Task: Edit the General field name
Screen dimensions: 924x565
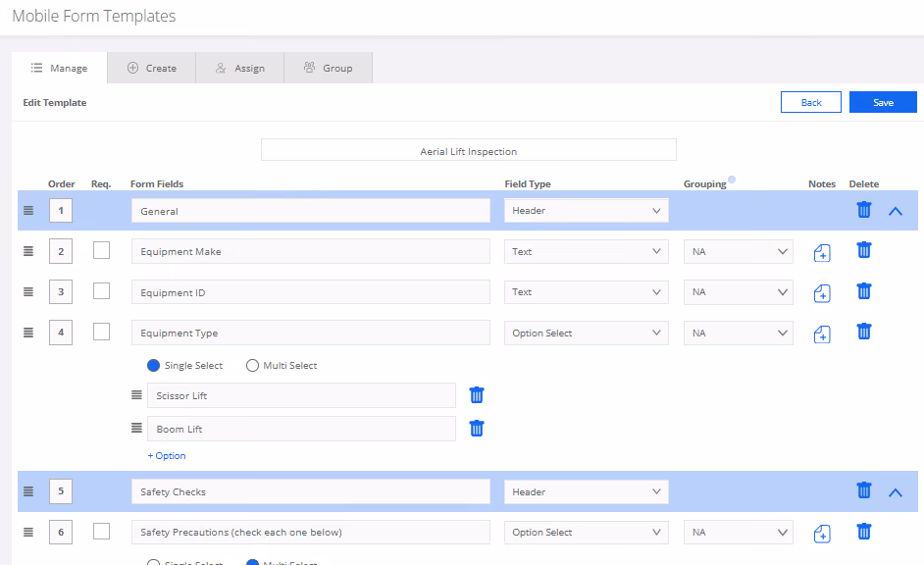Action: coord(311,211)
